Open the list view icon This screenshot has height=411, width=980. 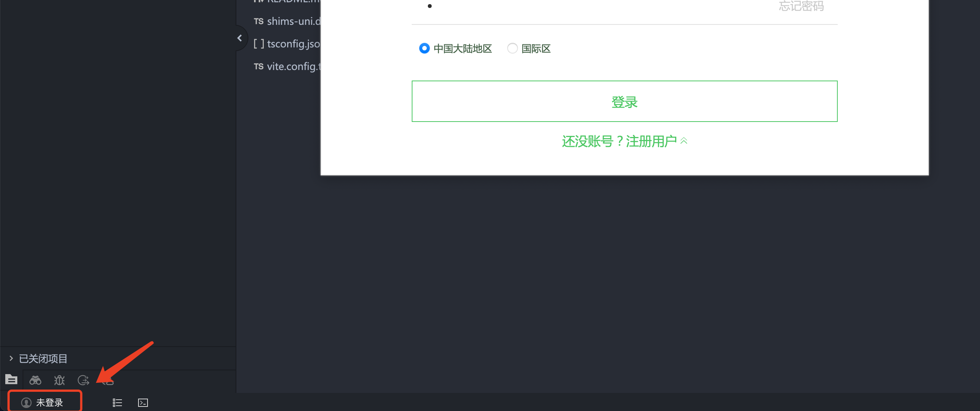[117, 402]
